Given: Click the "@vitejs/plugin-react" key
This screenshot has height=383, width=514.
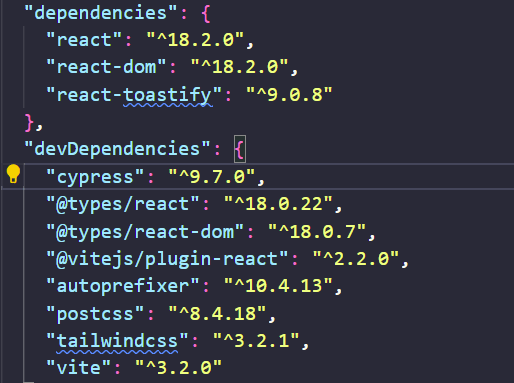Looking at the screenshot, I should click(167, 259).
